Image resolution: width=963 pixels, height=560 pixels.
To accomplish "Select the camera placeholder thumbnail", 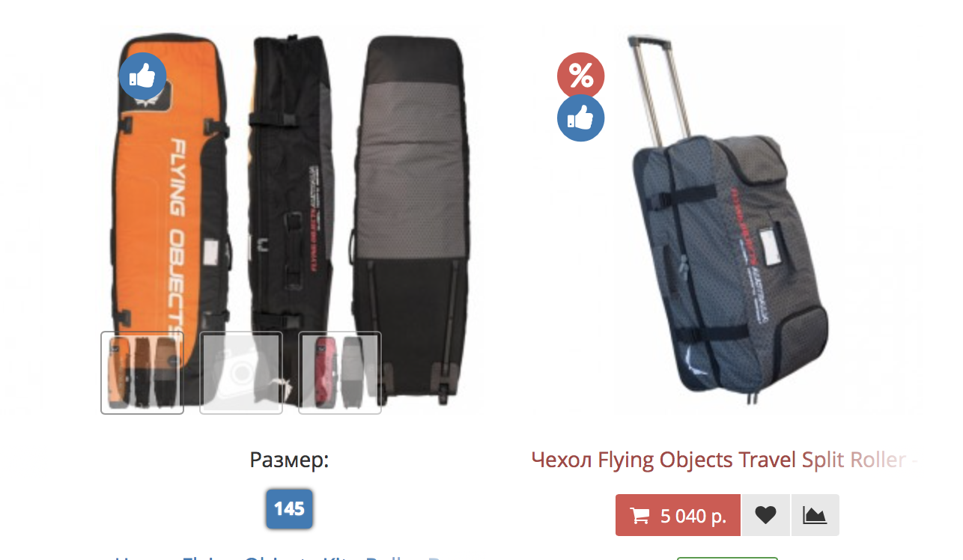I will coord(241,373).
